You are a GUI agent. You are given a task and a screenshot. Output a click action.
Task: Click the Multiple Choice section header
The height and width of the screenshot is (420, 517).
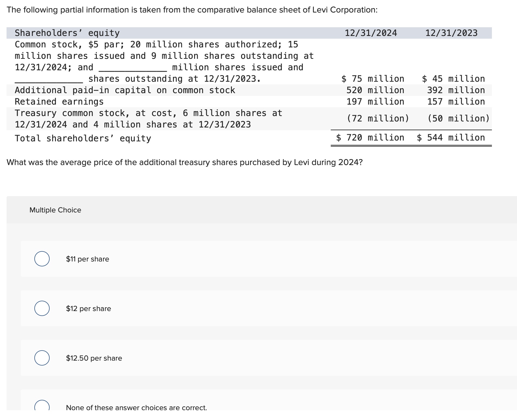[x=55, y=210]
